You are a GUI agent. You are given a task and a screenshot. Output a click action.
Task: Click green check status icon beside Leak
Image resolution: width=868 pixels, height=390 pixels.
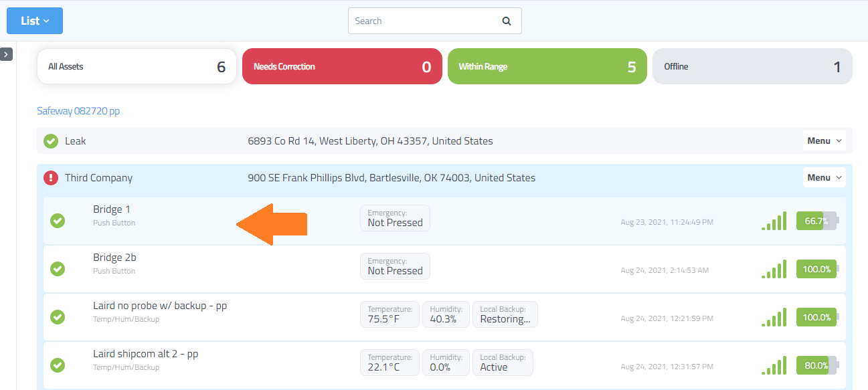pos(51,141)
